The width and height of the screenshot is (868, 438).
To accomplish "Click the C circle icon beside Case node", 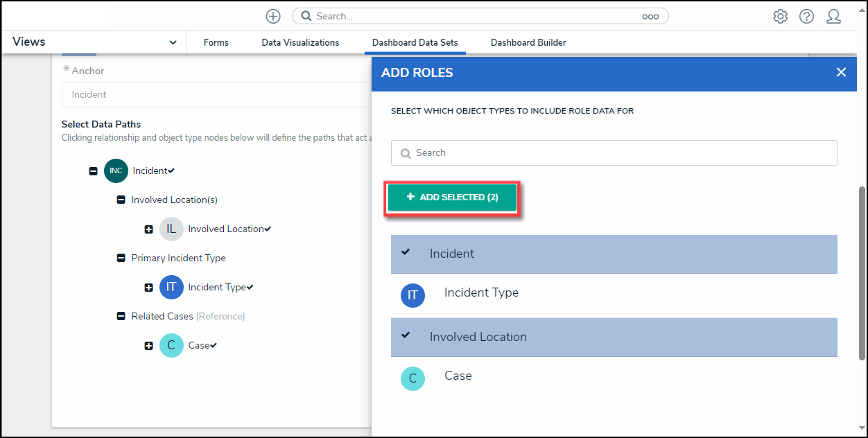I will pos(171,345).
